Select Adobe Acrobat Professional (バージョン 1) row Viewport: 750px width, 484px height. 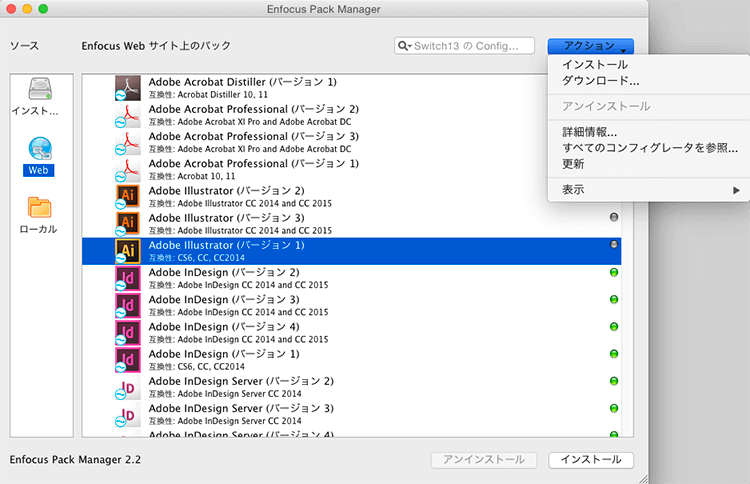[352, 170]
